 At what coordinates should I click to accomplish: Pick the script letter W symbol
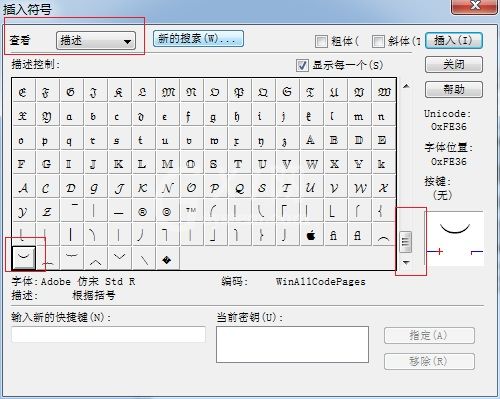tap(359, 188)
